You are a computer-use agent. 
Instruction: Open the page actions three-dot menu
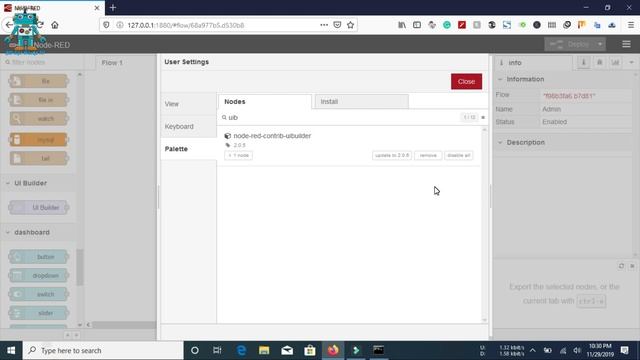click(x=324, y=25)
